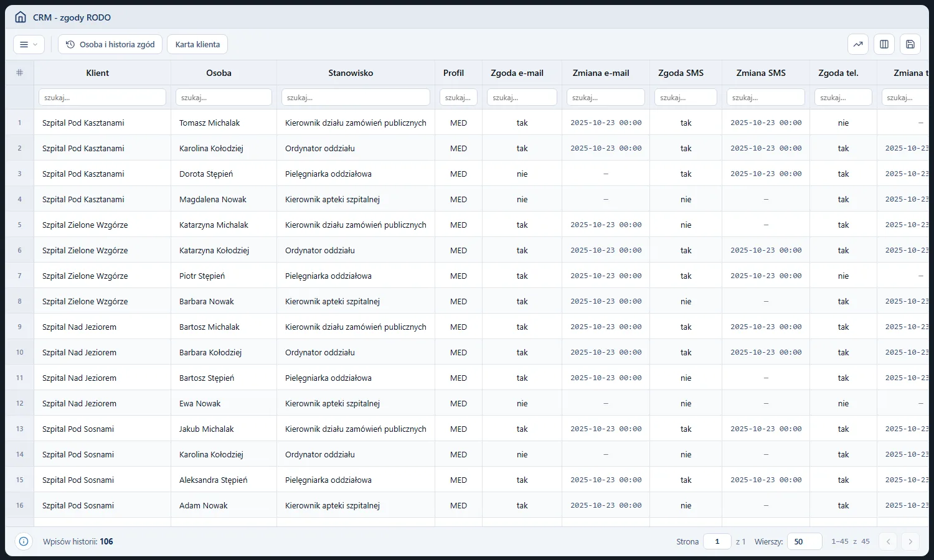Select the Aleksandra Stępień cell
The image size is (934, 560).
pyautogui.click(x=224, y=480)
